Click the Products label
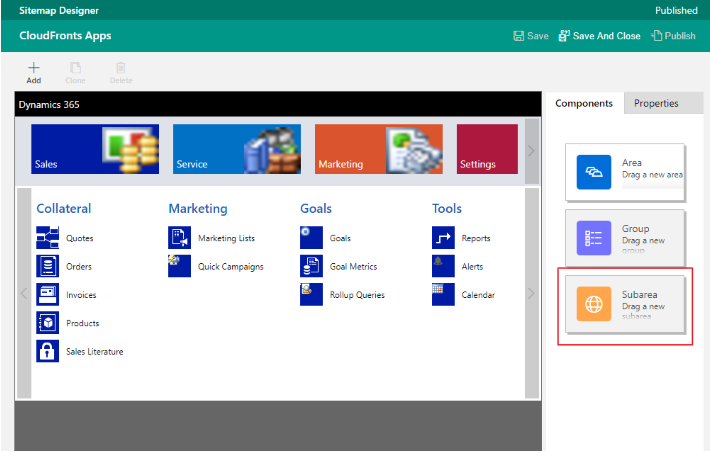Screen dimensions: 710x459 82,323
